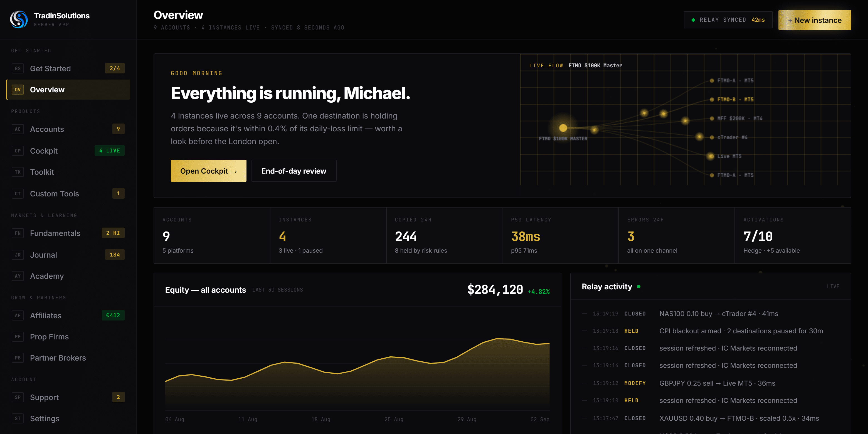Screen dimensions: 868x434
Task: Click the MODIFY status at 13:19:12
Action: tap(635, 383)
